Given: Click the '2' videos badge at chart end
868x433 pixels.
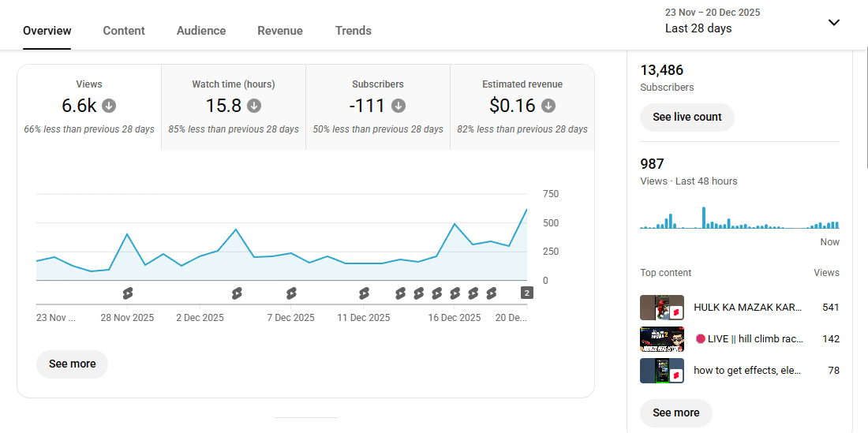Looking at the screenshot, I should 527,293.
